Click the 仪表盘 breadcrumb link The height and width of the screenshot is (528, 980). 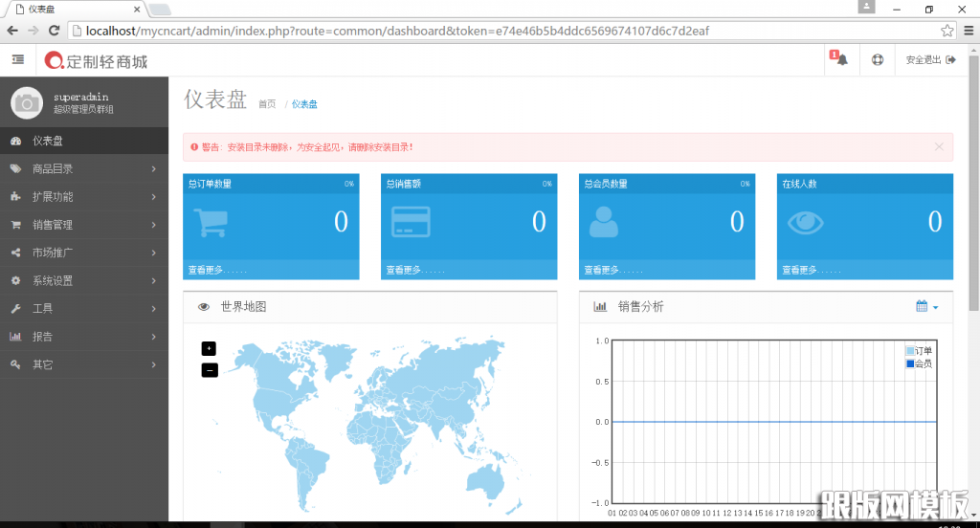tap(304, 104)
